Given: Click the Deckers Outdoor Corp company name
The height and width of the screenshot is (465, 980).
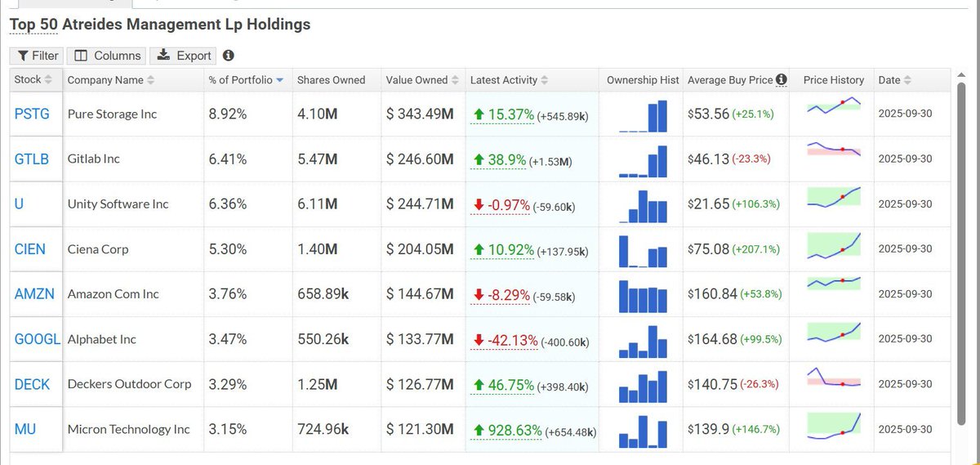Looking at the screenshot, I should (x=129, y=384).
